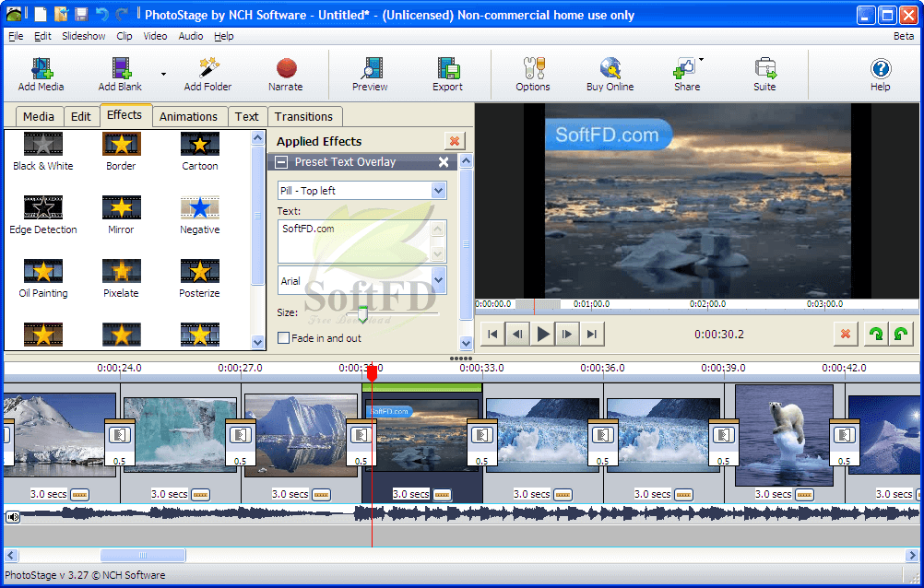This screenshot has width=924, height=588.
Task: Click the timeline ruler at 0:00:36.0
Action: tap(602, 368)
